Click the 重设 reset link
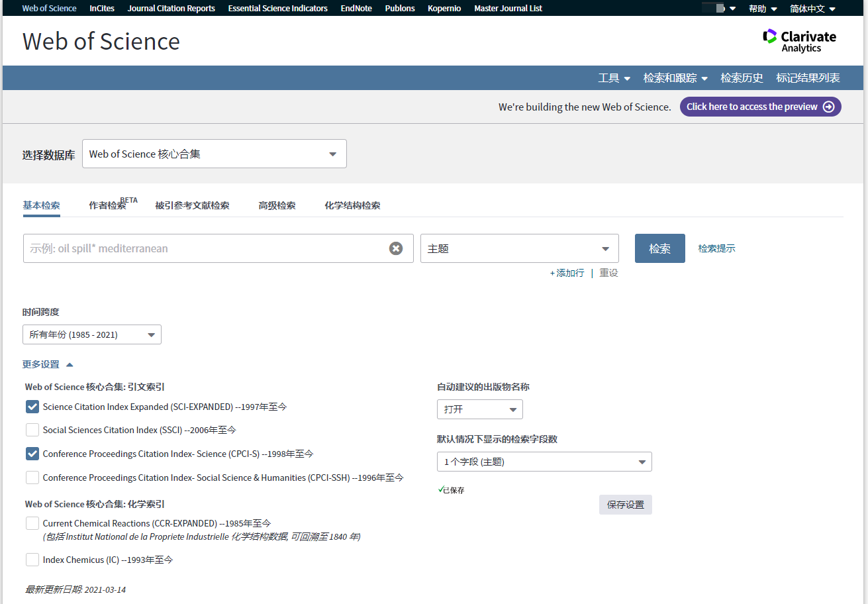 point(608,273)
